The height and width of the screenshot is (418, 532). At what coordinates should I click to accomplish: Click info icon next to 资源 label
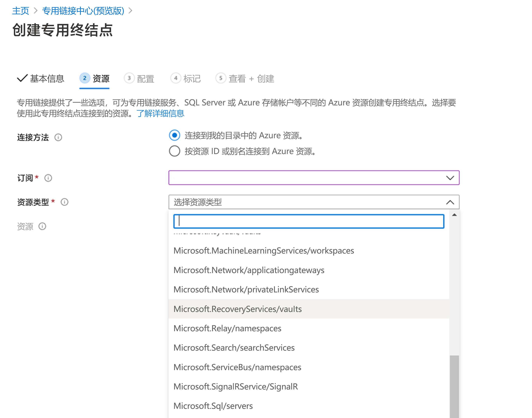[42, 226]
